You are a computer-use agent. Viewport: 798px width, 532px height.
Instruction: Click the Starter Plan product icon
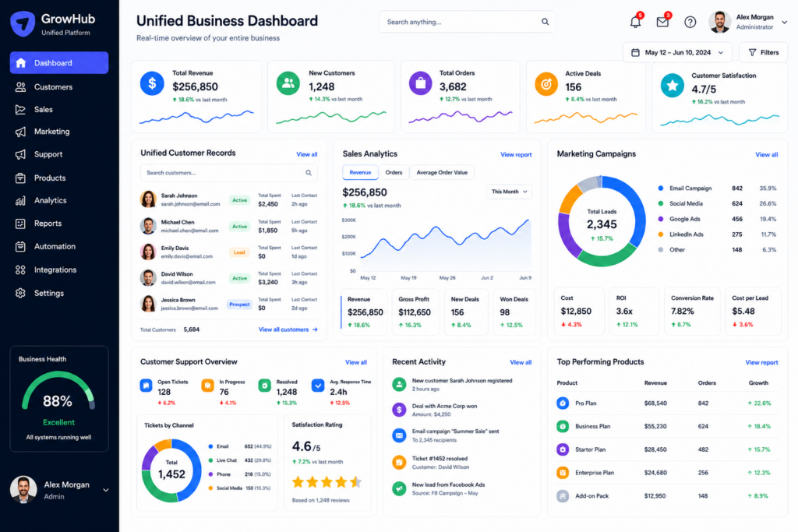coord(563,449)
